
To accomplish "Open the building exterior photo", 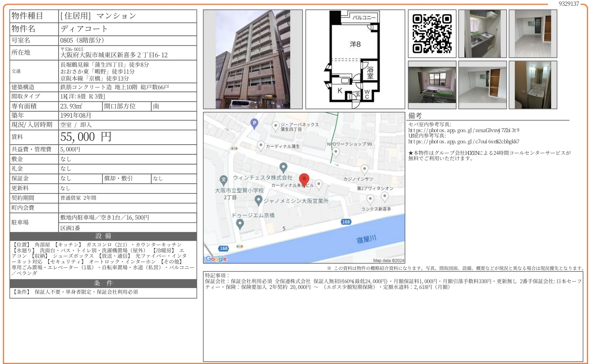I will coord(253,59).
